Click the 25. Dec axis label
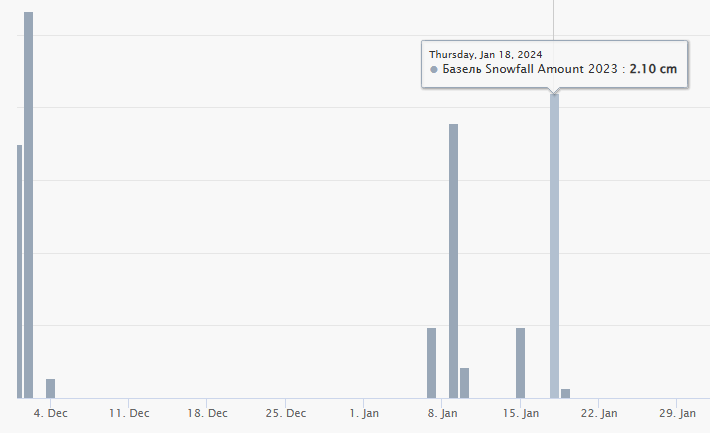 click(286, 412)
